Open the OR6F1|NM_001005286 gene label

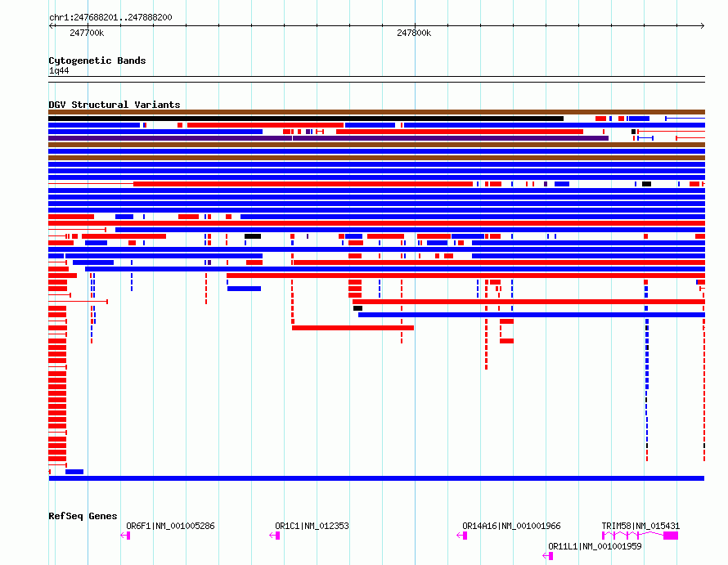coord(170,526)
